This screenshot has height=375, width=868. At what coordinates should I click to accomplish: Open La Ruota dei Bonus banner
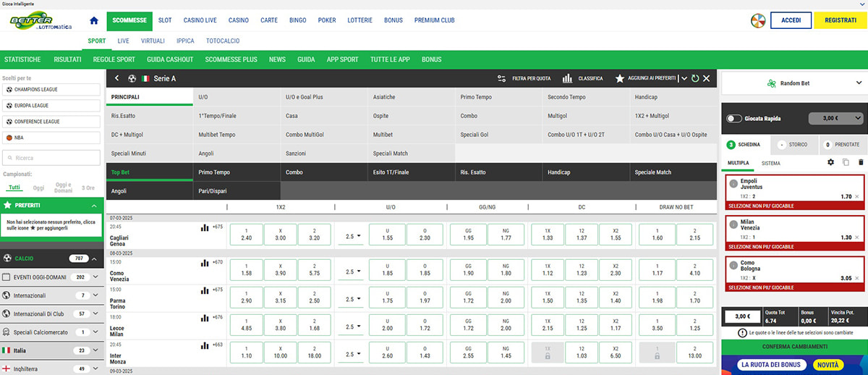[794, 365]
